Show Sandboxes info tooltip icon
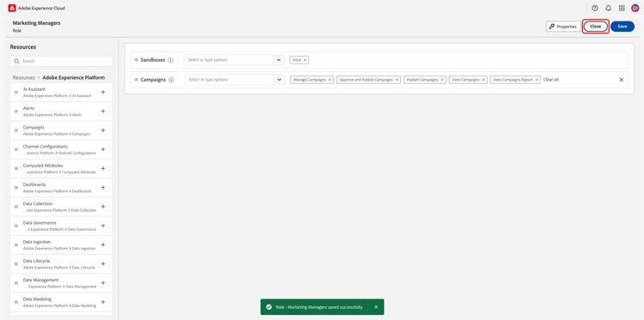The image size is (644, 320). tap(171, 60)
